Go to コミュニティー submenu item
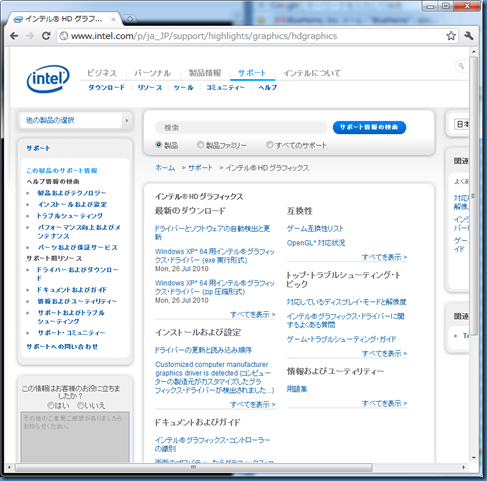The height and width of the screenshot is (481, 487). click(x=225, y=87)
